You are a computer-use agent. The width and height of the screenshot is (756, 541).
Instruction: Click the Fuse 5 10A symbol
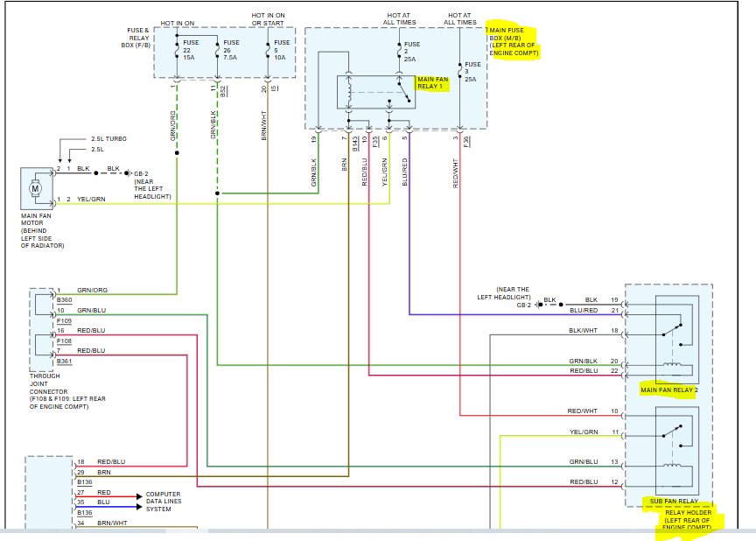click(x=268, y=50)
